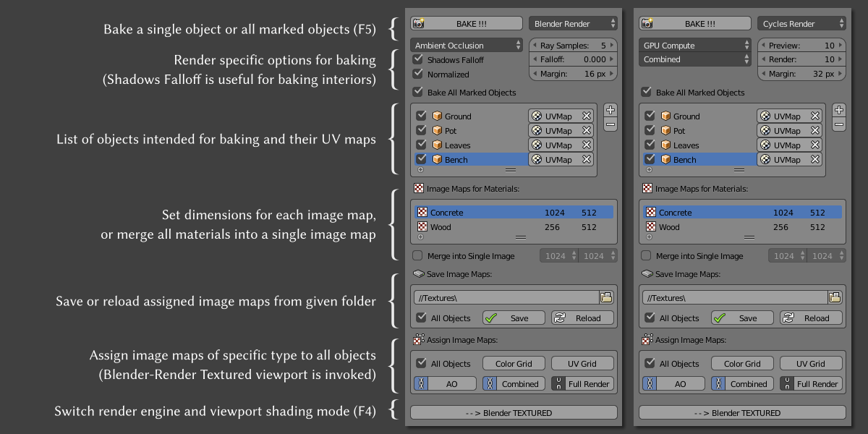Click the checkered Image Maps for Materials icon
Viewport: 868px width, 434px height.
click(418, 188)
